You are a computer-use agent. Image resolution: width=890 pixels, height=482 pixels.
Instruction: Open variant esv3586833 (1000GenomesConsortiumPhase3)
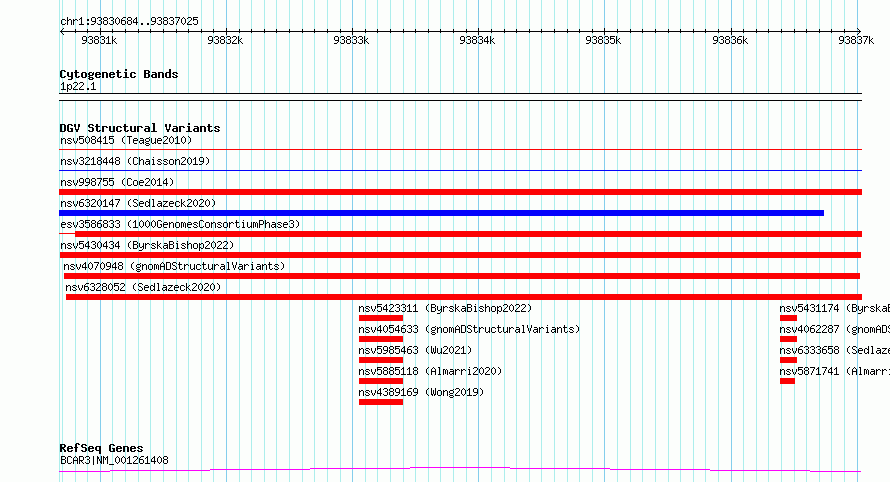[x=180, y=224]
